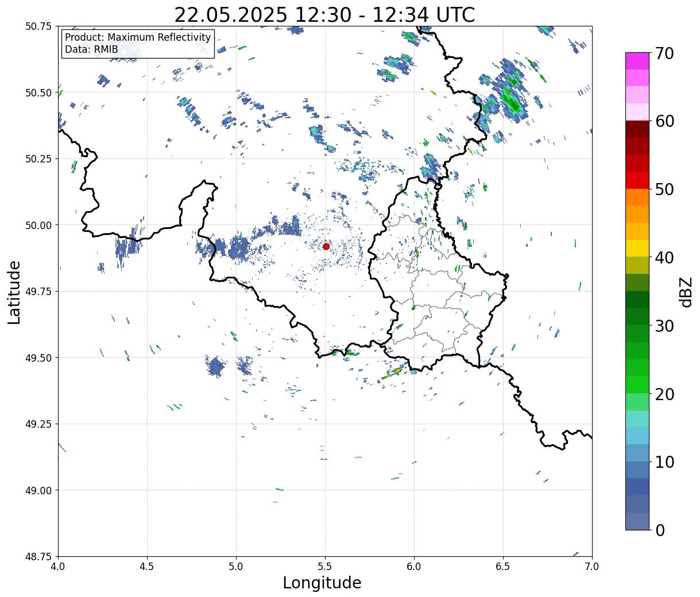Click the yellow colorbar segment above 40

tap(637, 249)
